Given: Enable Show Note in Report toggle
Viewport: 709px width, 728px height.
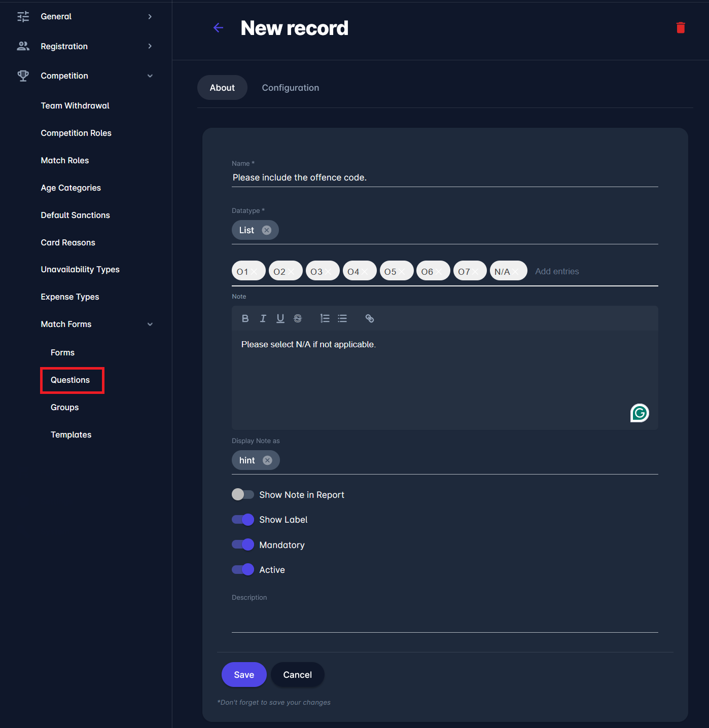Looking at the screenshot, I should (243, 494).
